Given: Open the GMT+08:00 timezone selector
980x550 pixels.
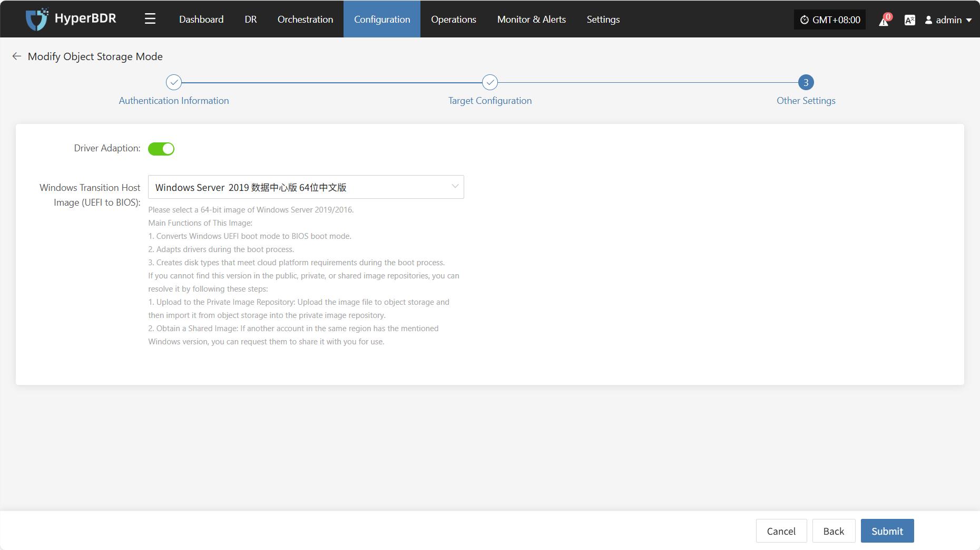Looking at the screenshot, I should pos(830,20).
